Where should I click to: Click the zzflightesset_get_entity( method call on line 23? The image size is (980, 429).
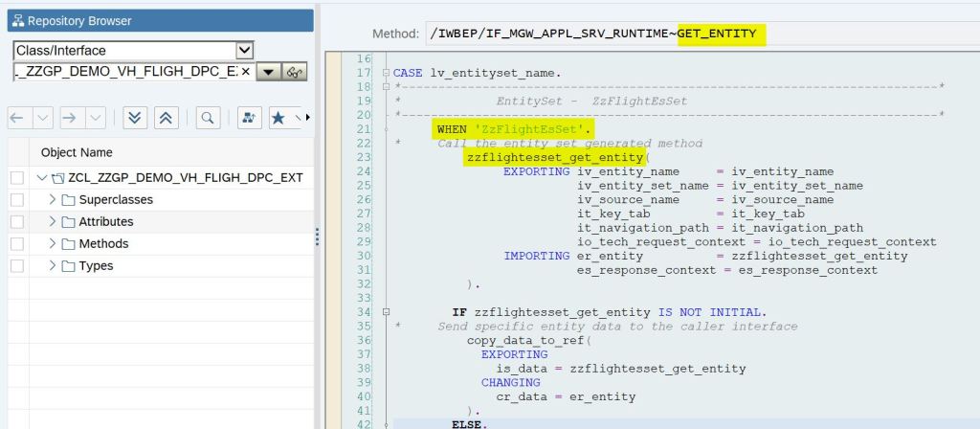(558, 158)
